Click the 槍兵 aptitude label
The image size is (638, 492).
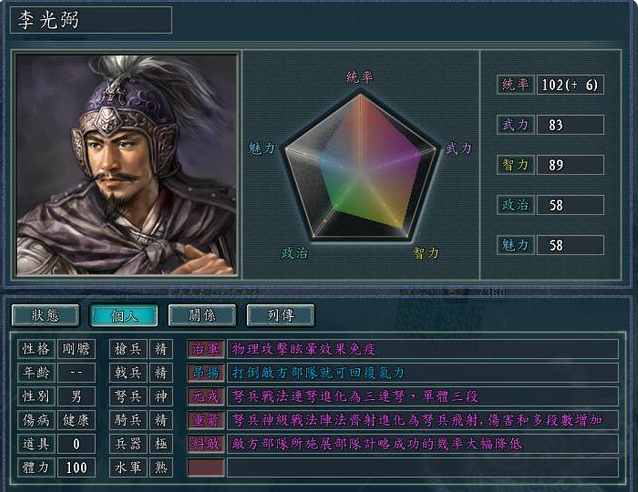[x=128, y=349]
